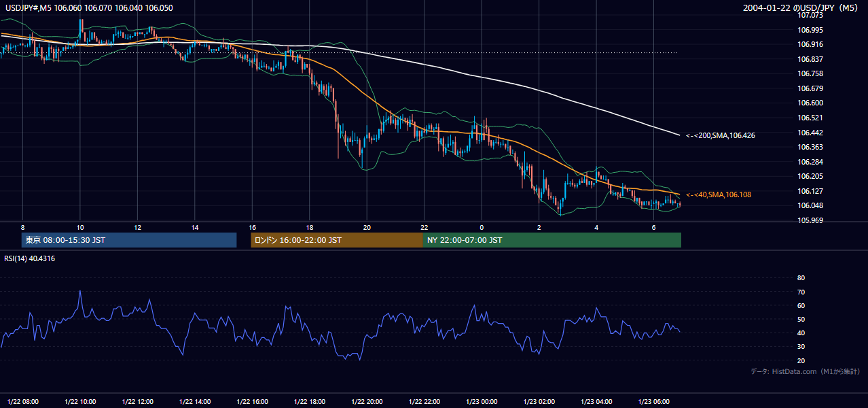
Task: Click hour label 18 under the price chart
Action: tap(310, 227)
